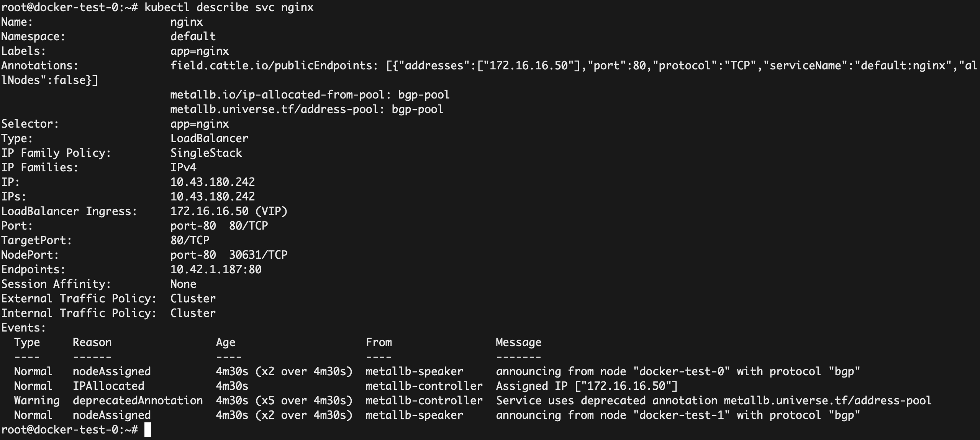Click the 'IPAllocated' event reason
Viewport: 980px width, 440px height.
[108, 386]
